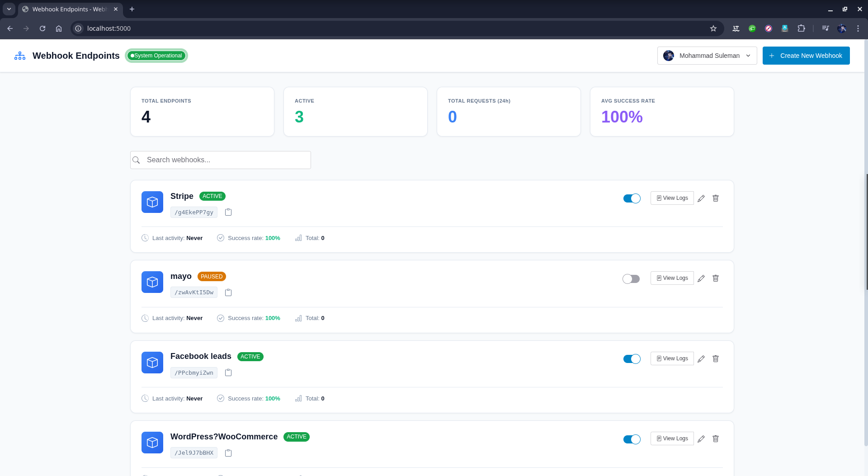868x476 pixels.
Task: Click the Avg Success Rate card
Action: 662,112
